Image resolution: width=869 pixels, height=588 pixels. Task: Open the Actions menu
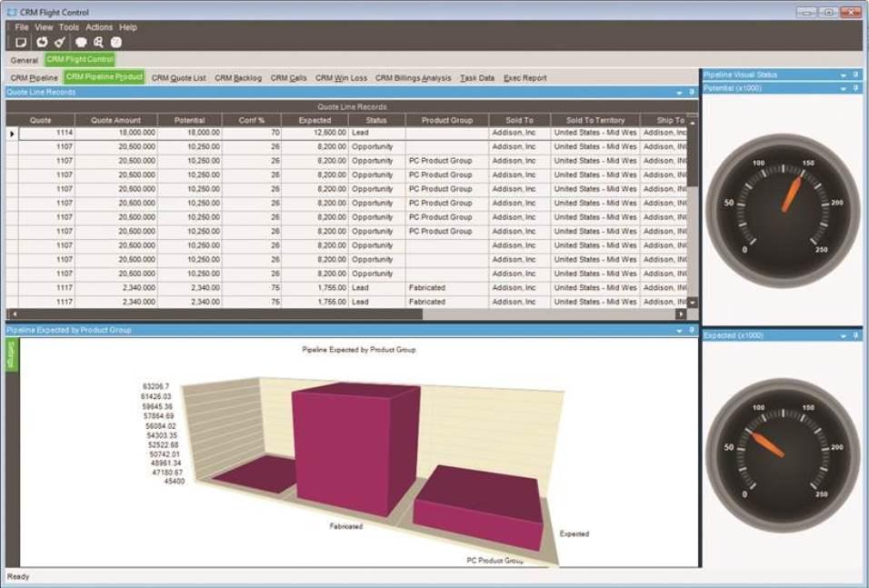click(x=99, y=27)
